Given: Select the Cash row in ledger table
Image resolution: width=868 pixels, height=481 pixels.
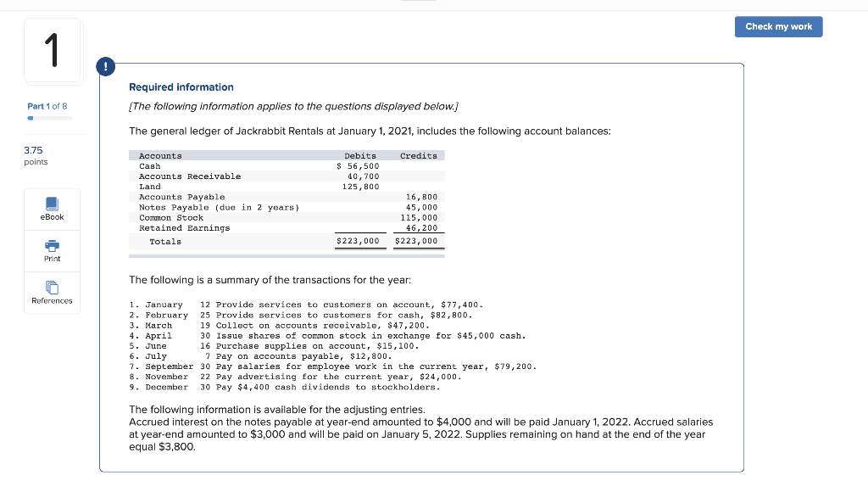Looking at the screenshot, I should (x=287, y=166).
